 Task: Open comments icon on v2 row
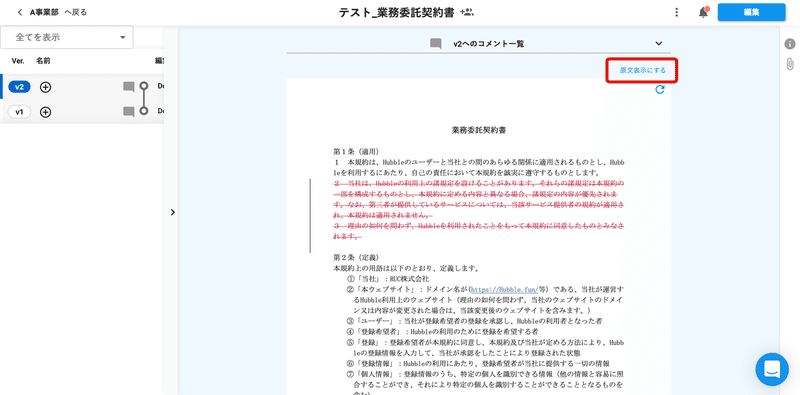click(129, 87)
